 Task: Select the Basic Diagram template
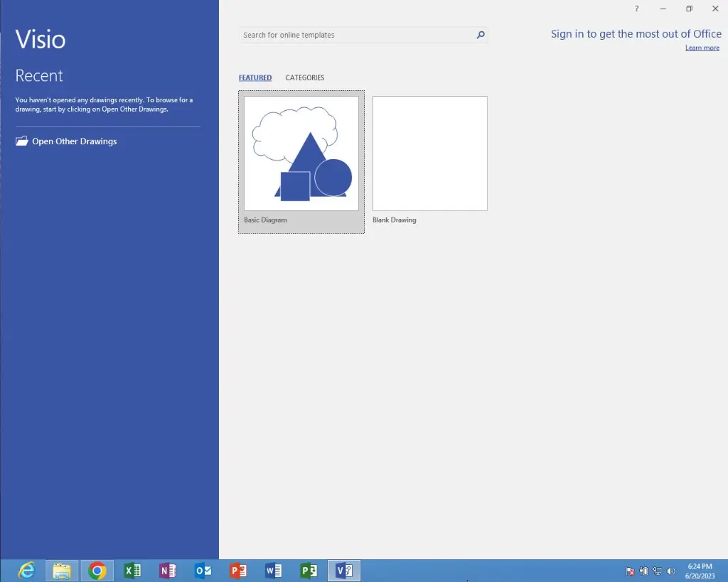pyautogui.click(x=301, y=154)
